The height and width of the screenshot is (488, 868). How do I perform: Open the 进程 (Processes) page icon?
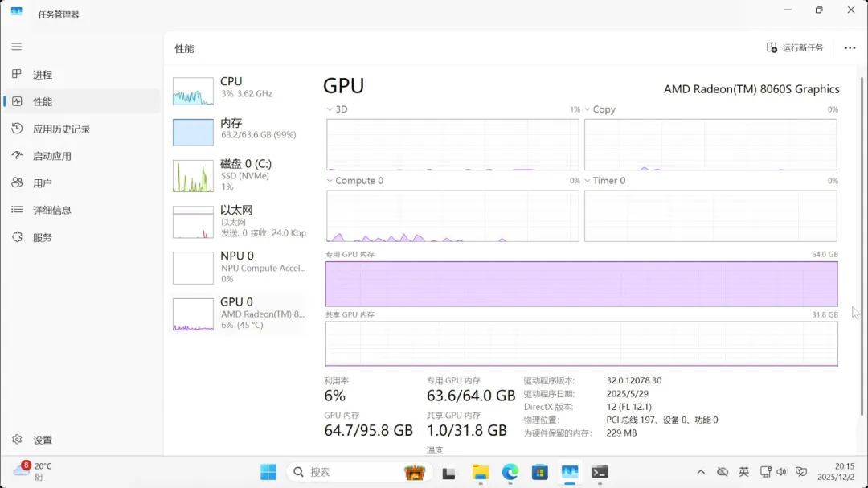pyautogui.click(x=16, y=75)
